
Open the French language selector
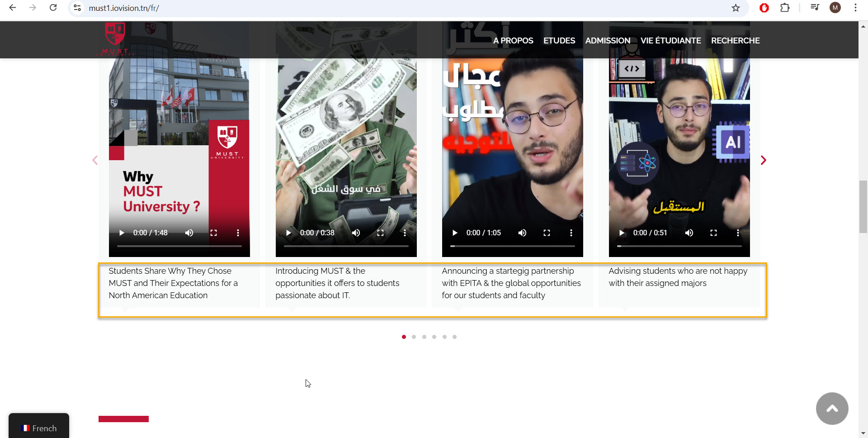(39, 426)
